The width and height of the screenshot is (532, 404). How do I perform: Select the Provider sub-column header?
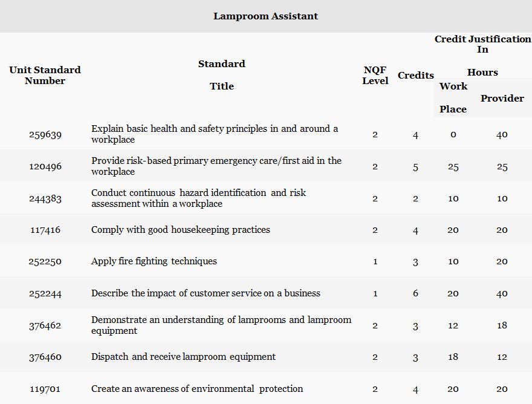click(502, 98)
